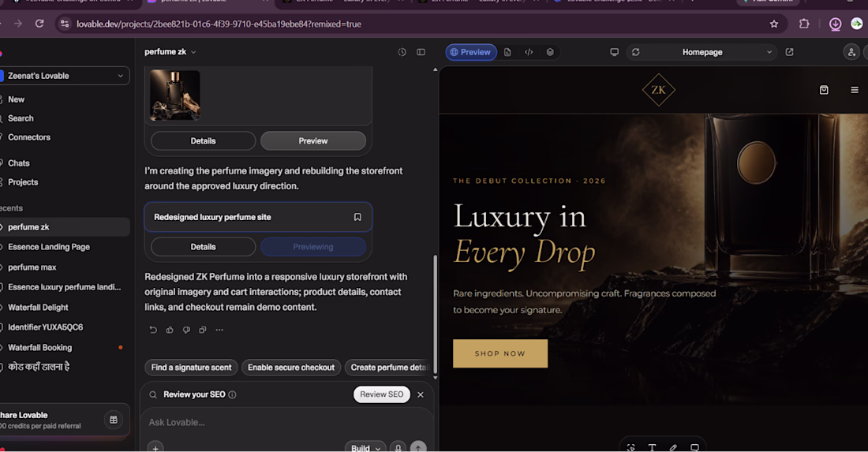Click the perfume bottle image thumbnail
The image size is (868, 452).
tap(175, 95)
